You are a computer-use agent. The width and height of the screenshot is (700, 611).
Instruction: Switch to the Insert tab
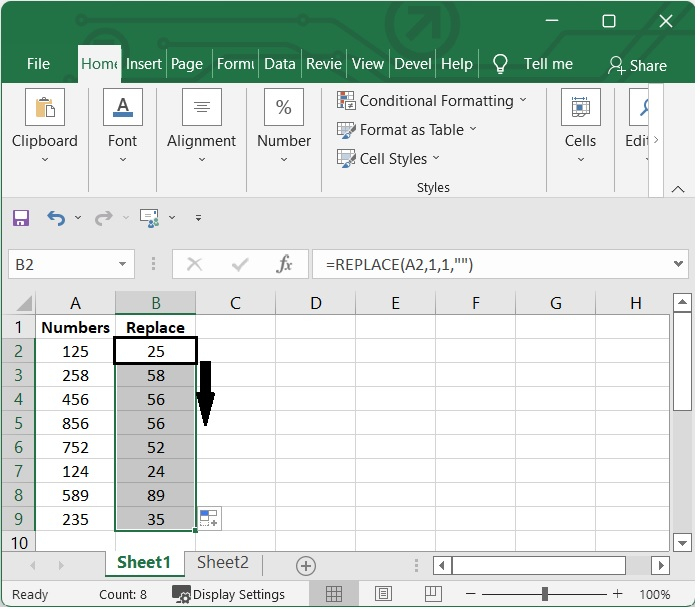143,64
